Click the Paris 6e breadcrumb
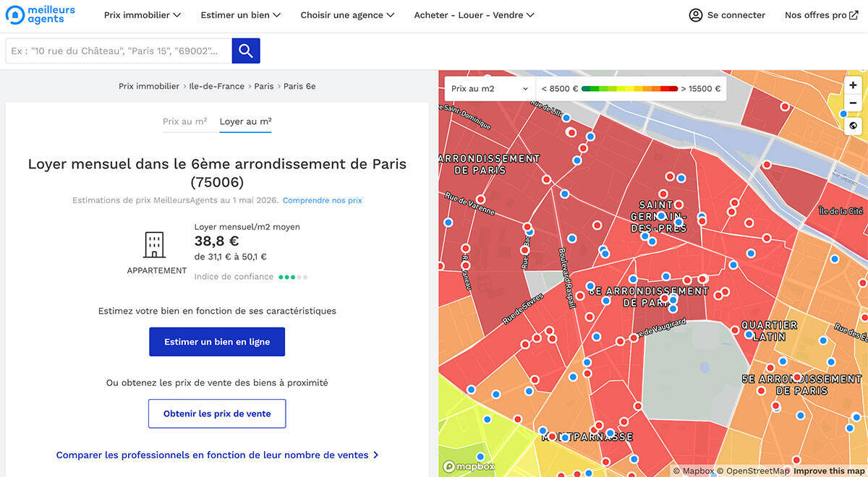 [299, 86]
